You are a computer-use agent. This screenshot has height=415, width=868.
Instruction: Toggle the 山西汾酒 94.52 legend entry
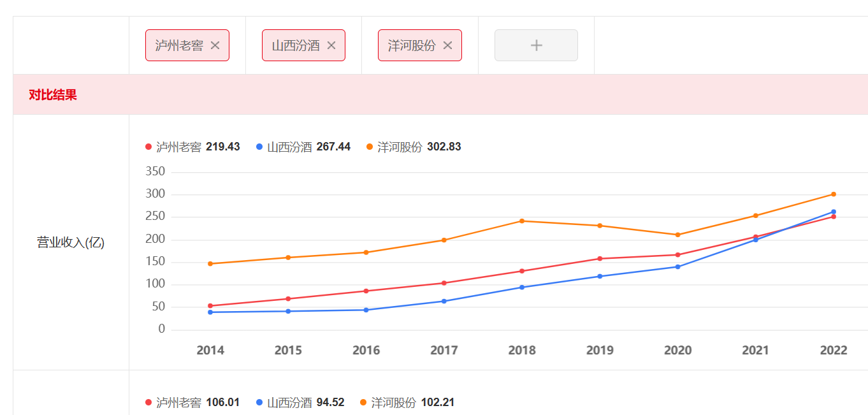(300, 402)
